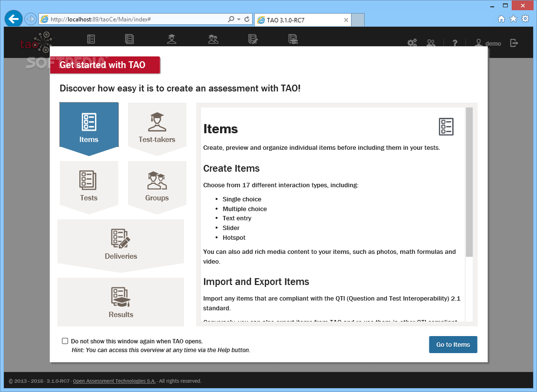This screenshot has width=537, height=392.
Task: Check 'Do not show this window again'
Action: tap(65, 341)
